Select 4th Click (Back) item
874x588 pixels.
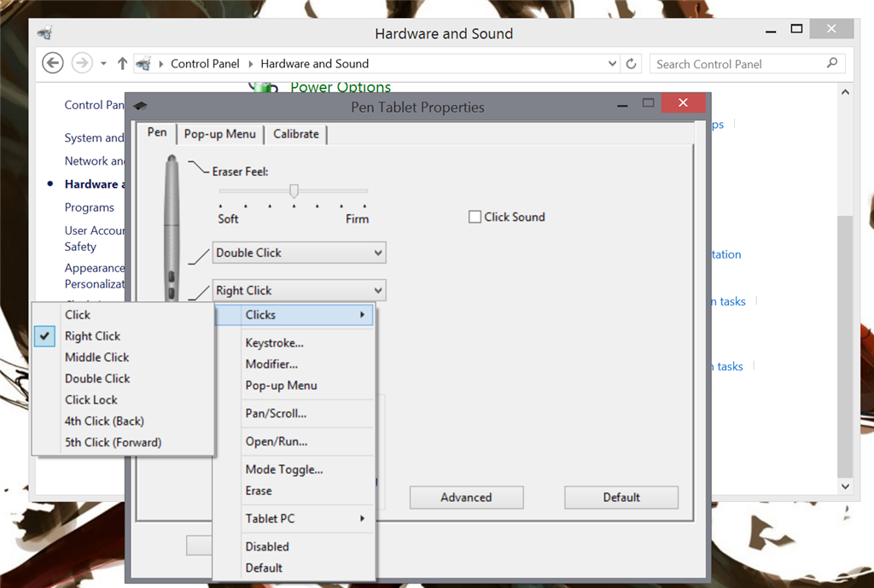click(123, 421)
